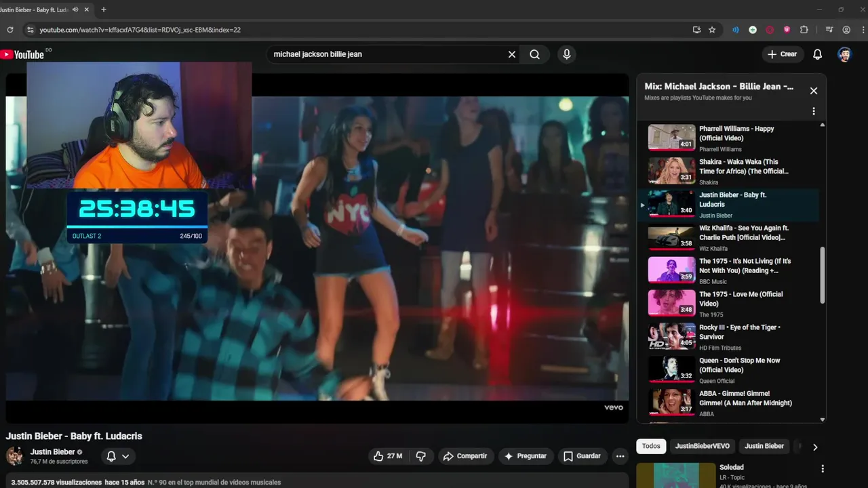Click the view count and rank description line

pyautogui.click(x=146, y=483)
